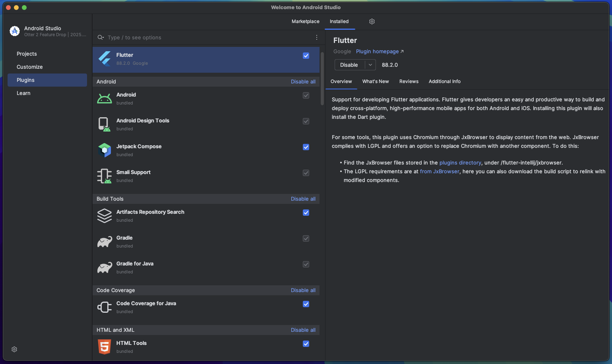
Task: Open the plugin list options kebab menu
Action: point(317,37)
